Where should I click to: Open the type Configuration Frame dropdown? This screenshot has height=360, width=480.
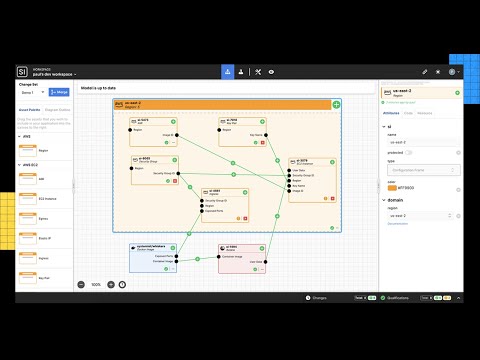click(424, 170)
